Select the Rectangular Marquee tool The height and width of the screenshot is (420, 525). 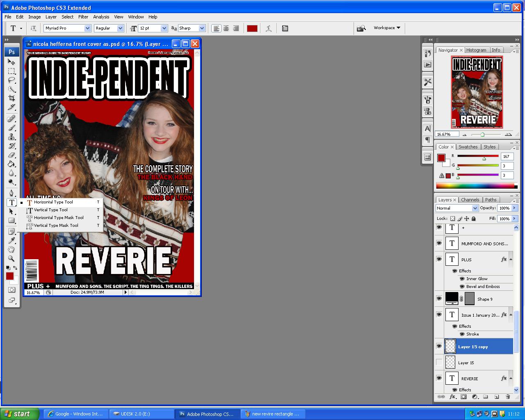pos(11,71)
